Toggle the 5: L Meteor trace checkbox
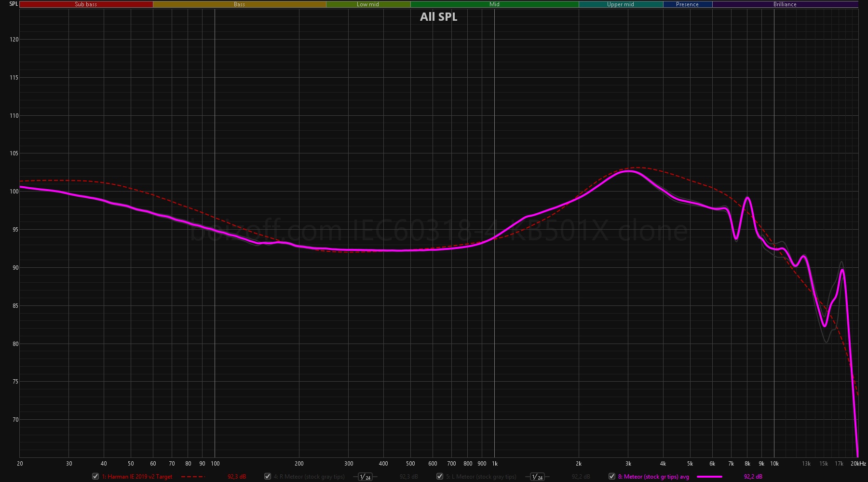This screenshot has width=868, height=482. 440,476
